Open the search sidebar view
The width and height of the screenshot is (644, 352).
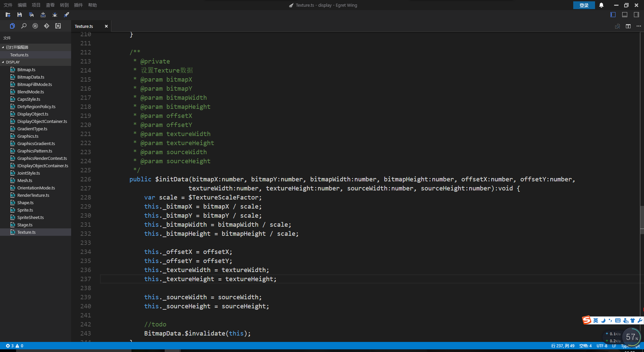pos(24,26)
